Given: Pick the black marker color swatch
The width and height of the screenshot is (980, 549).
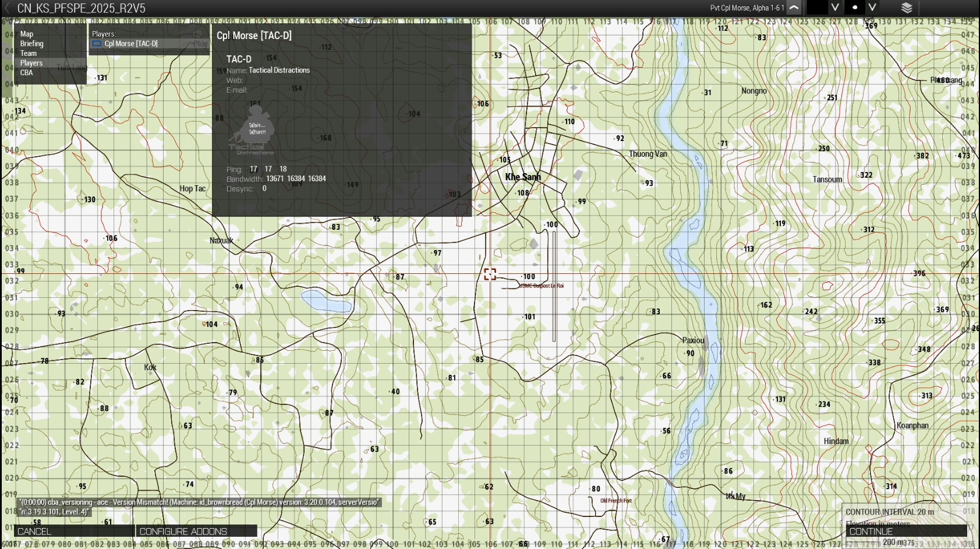Looking at the screenshot, I should 817,8.
